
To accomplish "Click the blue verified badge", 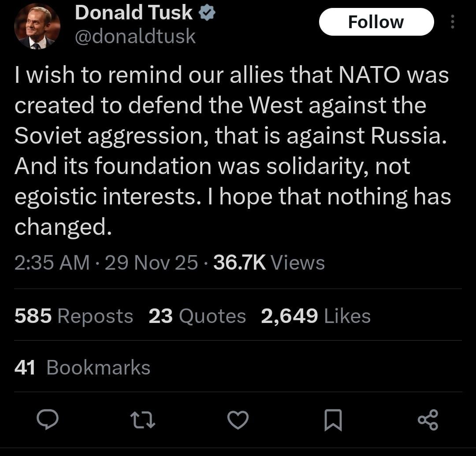I will point(208,13).
